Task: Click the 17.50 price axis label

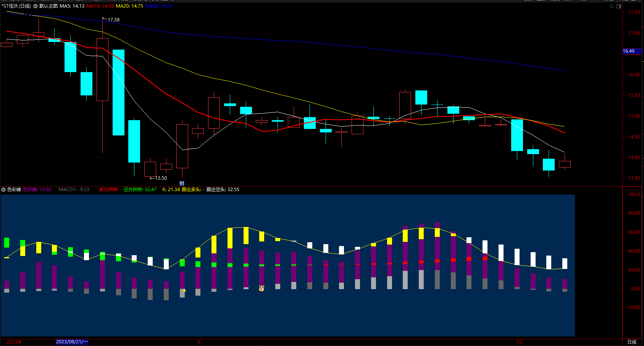Action: [x=634, y=12]
